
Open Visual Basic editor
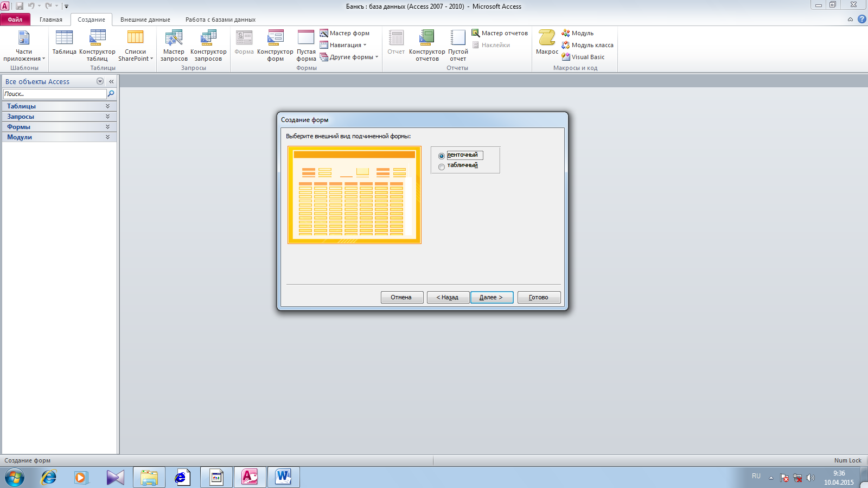[583, 57]
